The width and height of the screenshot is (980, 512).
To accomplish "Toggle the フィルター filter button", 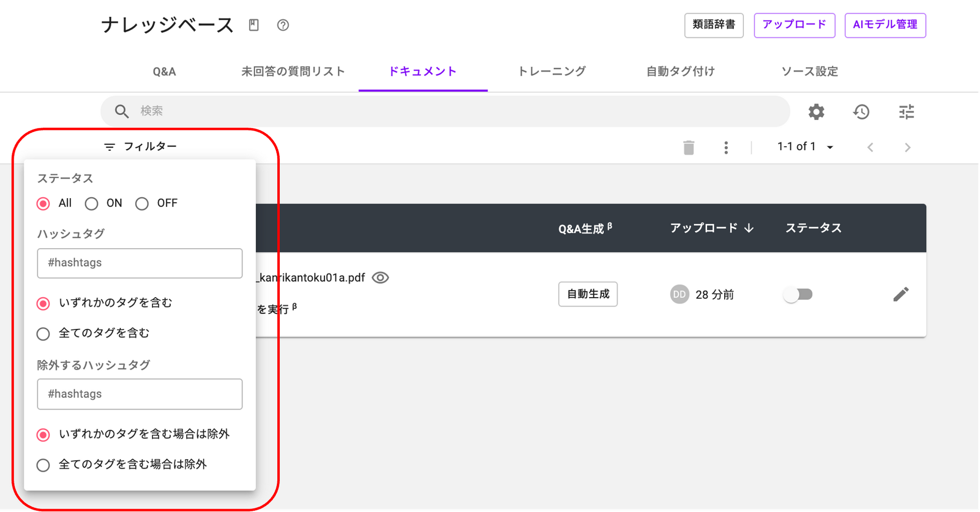I will tap(140, 147).
